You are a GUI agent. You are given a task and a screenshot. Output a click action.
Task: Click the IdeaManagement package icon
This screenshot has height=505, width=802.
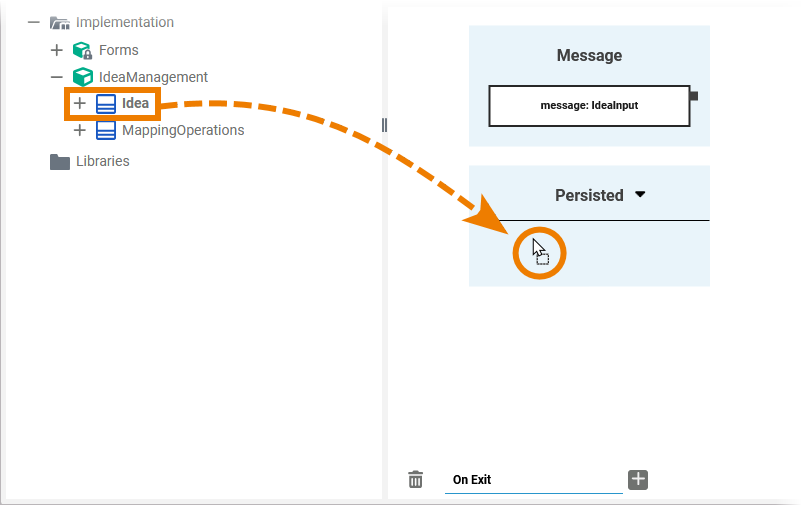point(83,77)
